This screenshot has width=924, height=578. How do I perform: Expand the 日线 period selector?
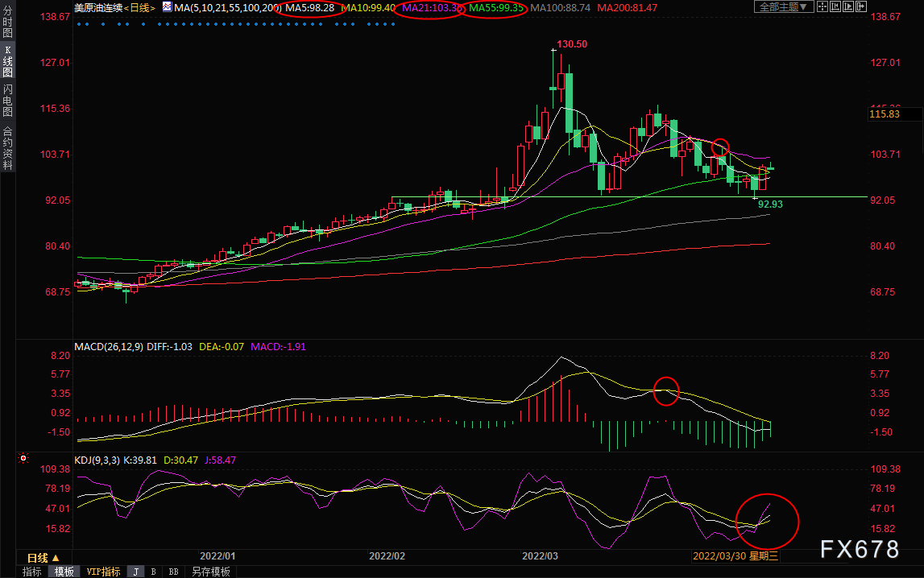pos(43,557)
